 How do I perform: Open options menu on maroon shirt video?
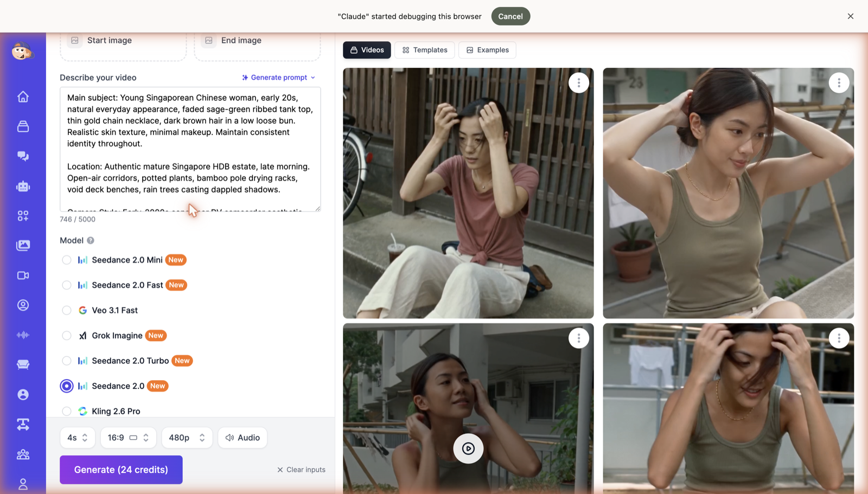point(579,83)
